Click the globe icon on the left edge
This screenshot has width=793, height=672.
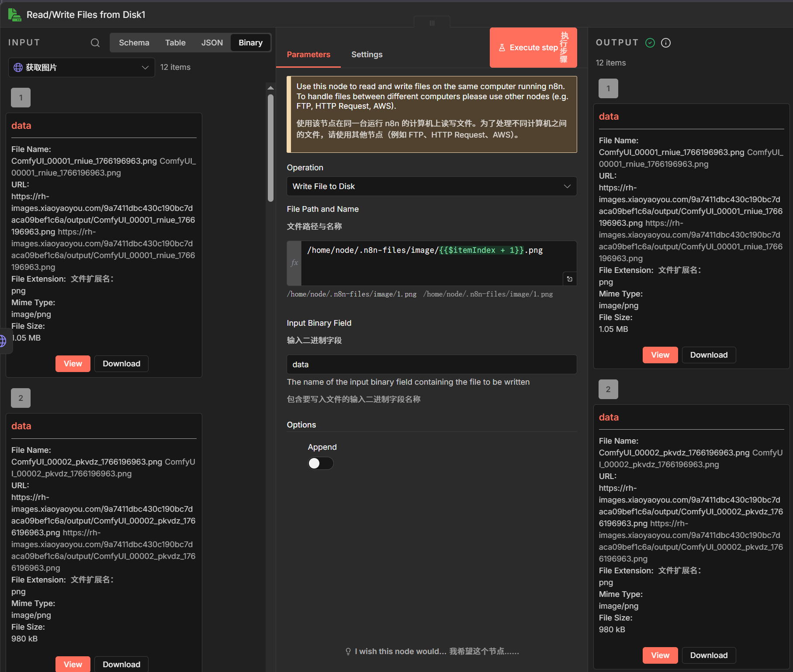pyautogui.click(x=3, y=341)
